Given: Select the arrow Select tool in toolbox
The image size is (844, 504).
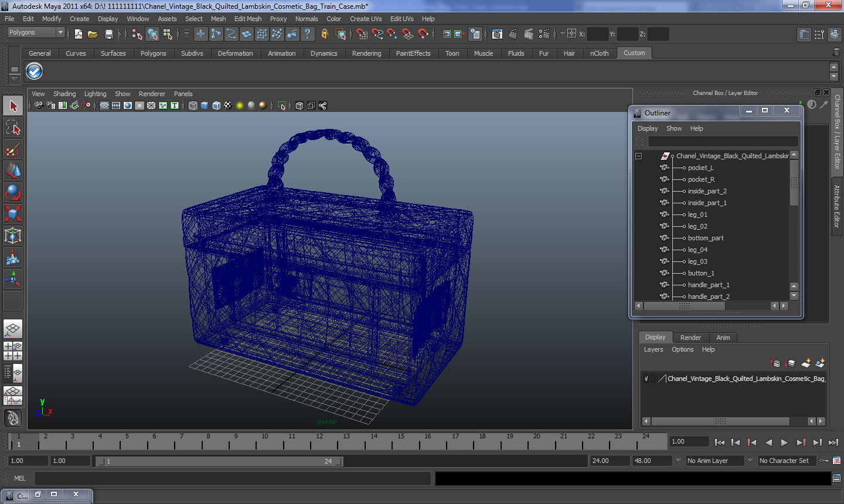Looking at the screenshot, I should 13,106.
